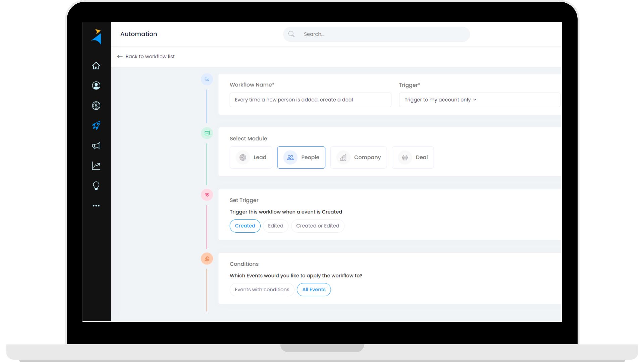
Task: Select the Deal module
Action: 413,158
